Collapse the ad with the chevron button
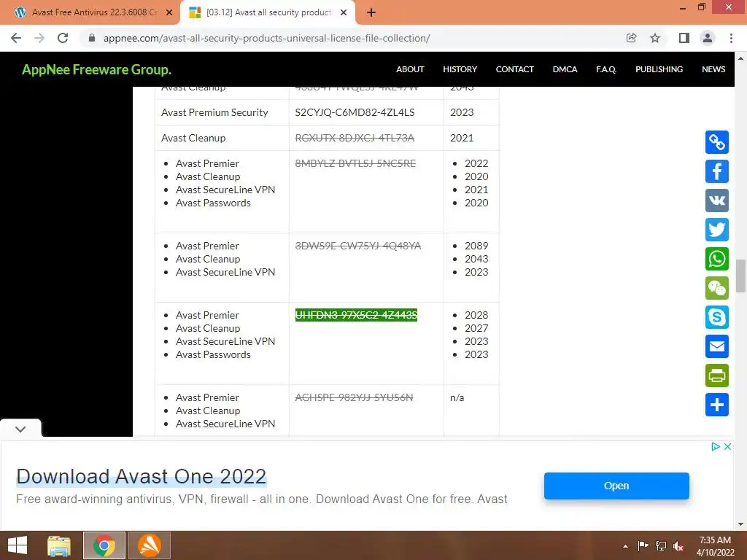This screenshot has height=560, width=747. click(x=20, y=429)
